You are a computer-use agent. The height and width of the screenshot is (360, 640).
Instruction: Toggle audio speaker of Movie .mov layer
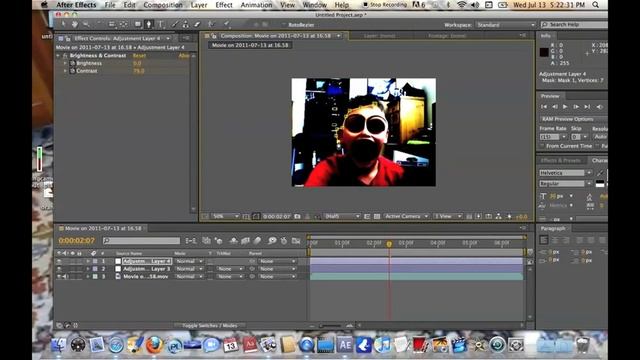65,277
